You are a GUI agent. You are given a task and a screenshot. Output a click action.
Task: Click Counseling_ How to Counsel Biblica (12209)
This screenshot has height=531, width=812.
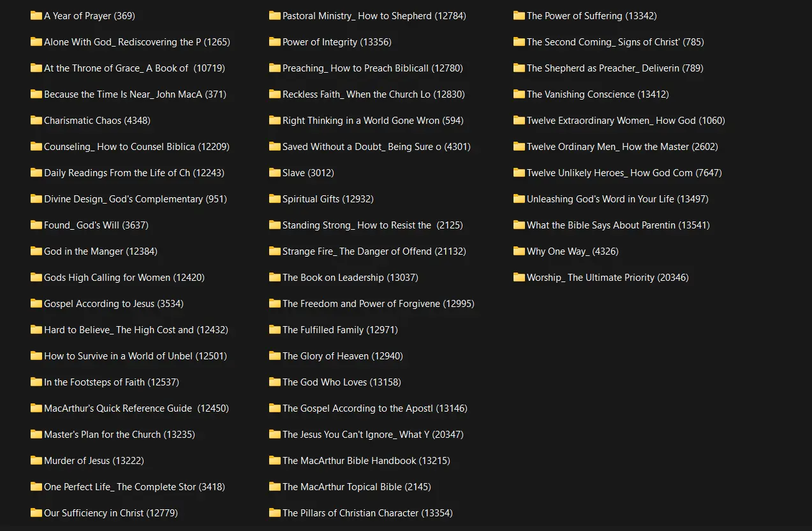pos(137,147)
